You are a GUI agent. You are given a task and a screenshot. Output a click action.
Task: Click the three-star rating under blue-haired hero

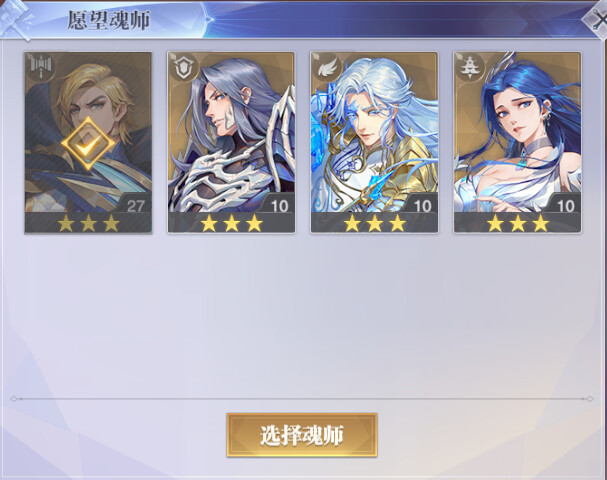518,223
